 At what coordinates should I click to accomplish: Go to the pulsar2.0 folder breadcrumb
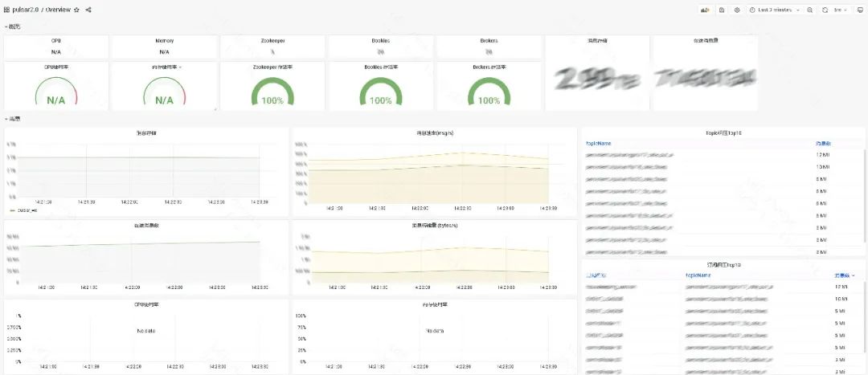click(x=26, y=10)
